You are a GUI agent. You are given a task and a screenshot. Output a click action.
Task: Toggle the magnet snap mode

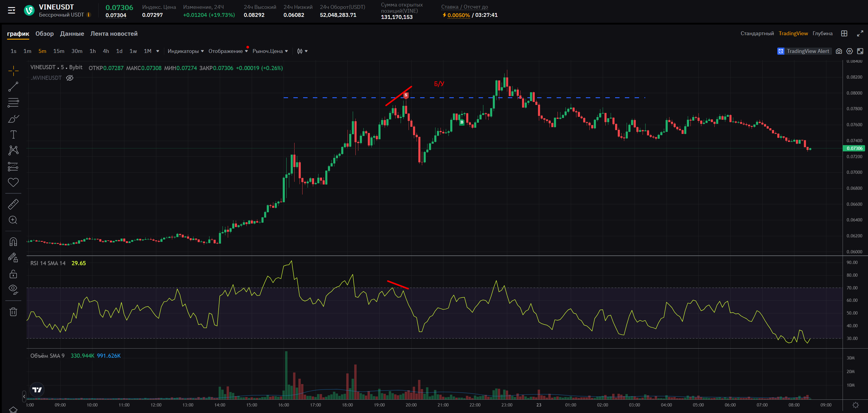pos(13,242)
